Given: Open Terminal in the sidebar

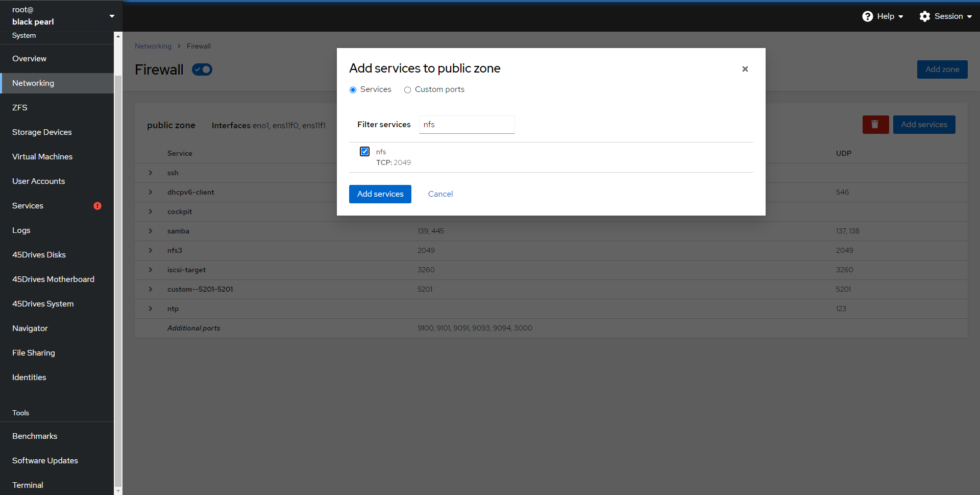Looking at the screenshot, I should pos(57,485).
